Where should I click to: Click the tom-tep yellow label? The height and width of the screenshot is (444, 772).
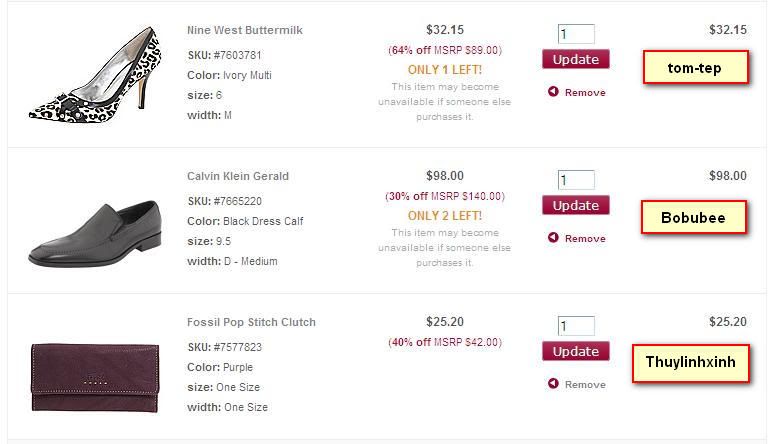click(x=694, y=68)
